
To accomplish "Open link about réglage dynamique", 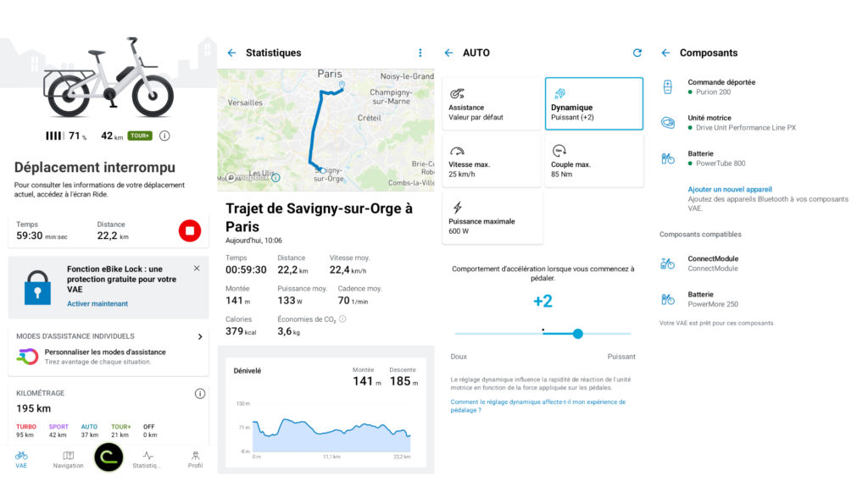I will (x=537, y=406).
